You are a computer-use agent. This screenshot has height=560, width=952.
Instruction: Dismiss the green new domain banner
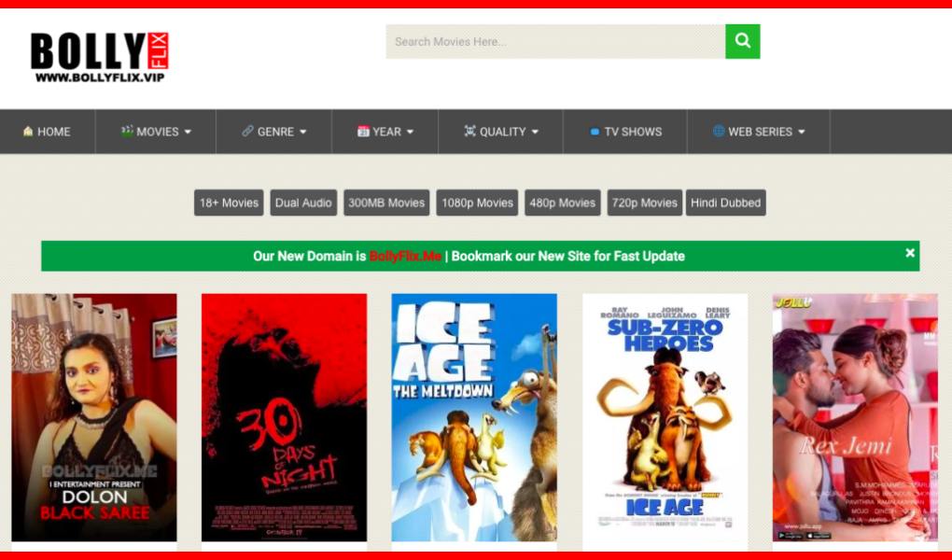[x=909, y=253]
